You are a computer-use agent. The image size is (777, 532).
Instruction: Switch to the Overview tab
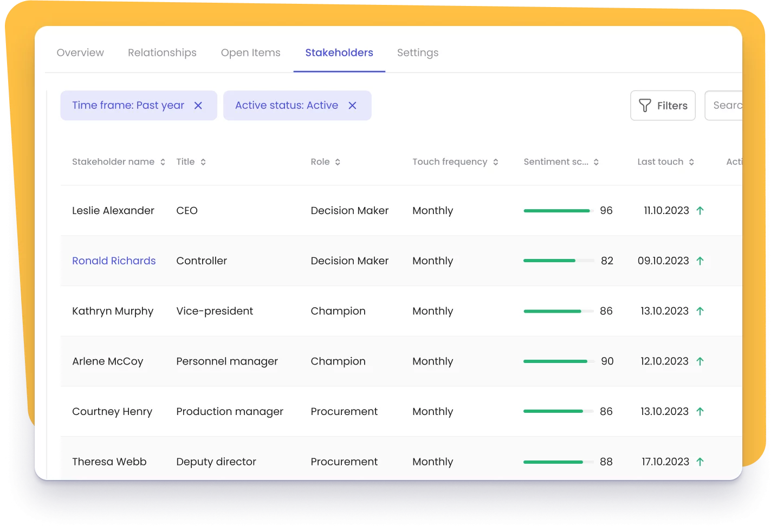pyautogui.click(x=80, y=53)
